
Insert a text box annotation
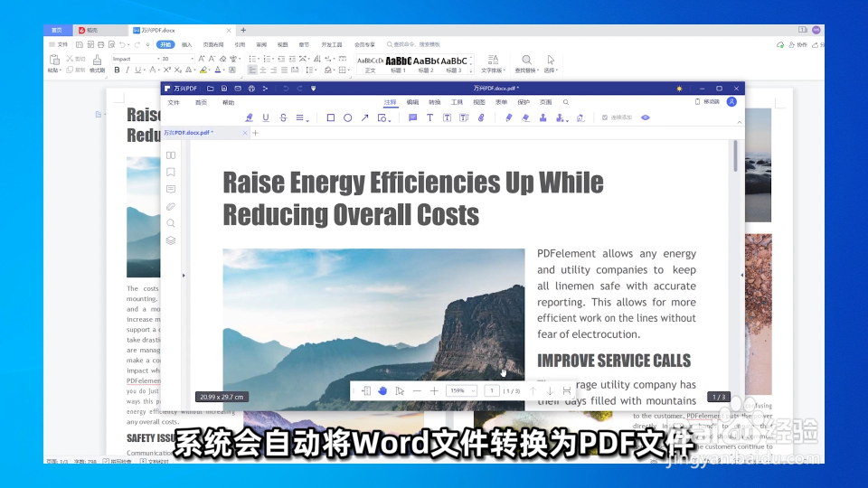pos(447,117)
